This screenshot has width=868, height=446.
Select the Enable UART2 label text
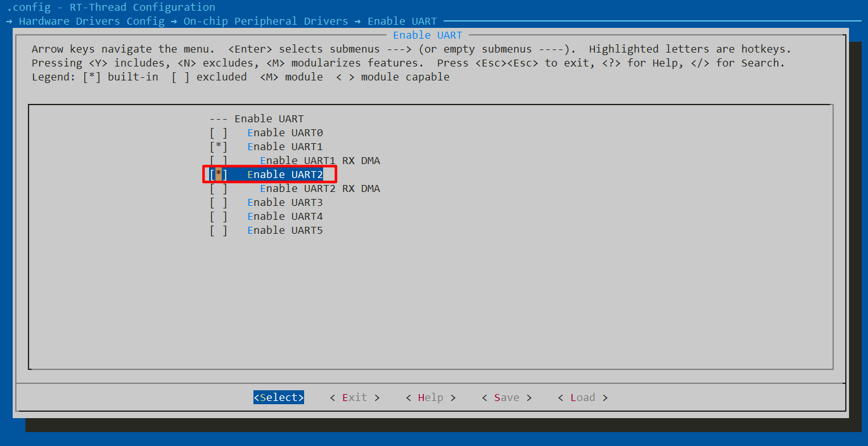tap(285, 174)
